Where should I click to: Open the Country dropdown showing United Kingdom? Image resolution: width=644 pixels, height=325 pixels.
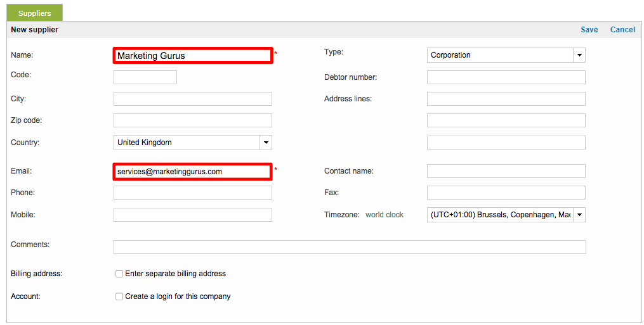(266, 143)
